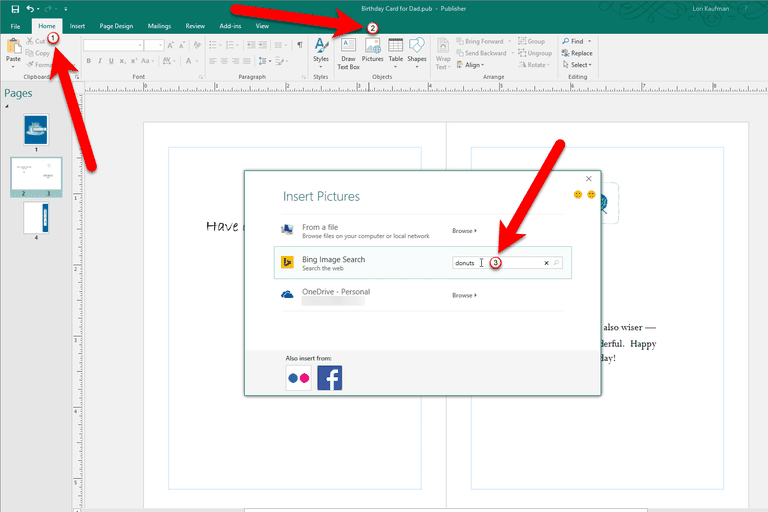Click Browse next to OneDrive - Personal
768x512 pixels.
pos(464,295)
